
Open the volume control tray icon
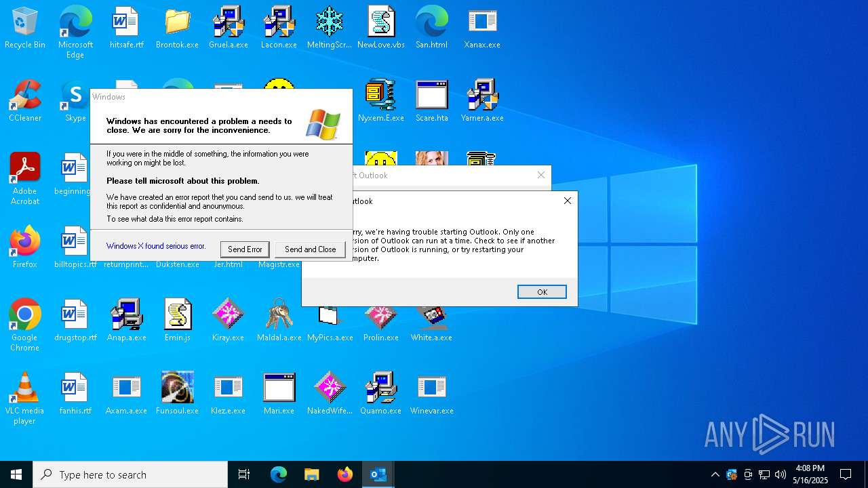point(781,474)
